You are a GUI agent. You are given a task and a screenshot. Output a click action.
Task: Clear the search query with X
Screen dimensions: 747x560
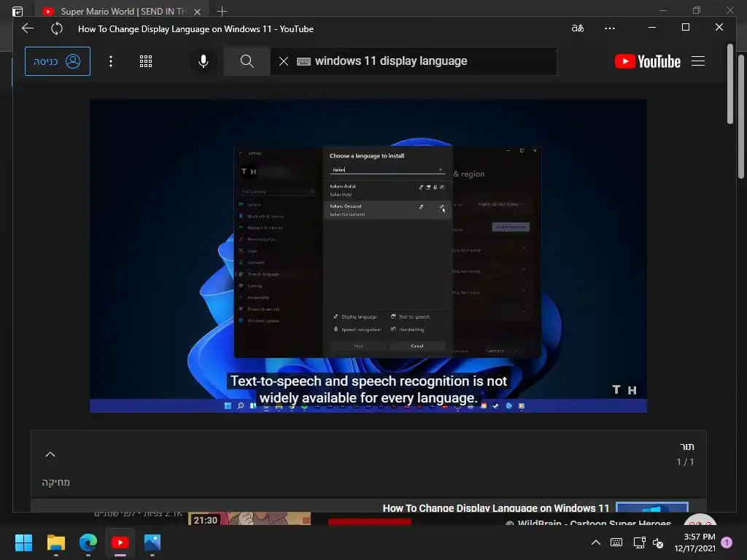coord(284,61)
